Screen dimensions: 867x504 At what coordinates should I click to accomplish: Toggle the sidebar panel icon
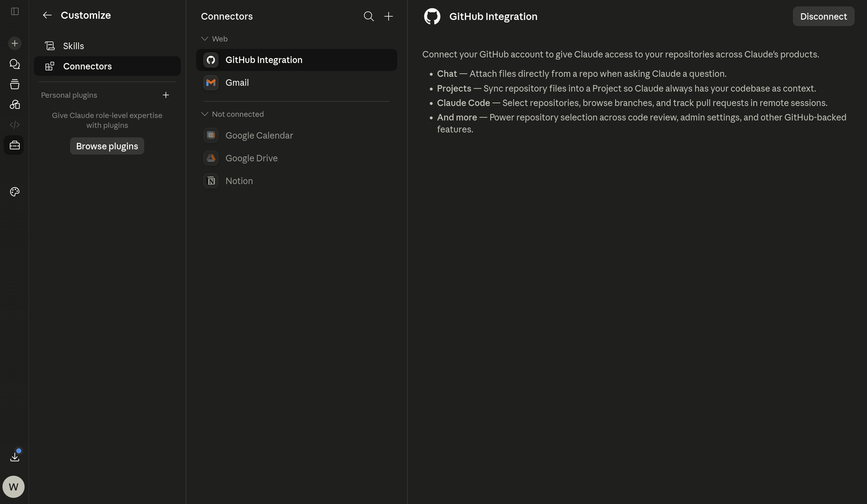[14, 11]
